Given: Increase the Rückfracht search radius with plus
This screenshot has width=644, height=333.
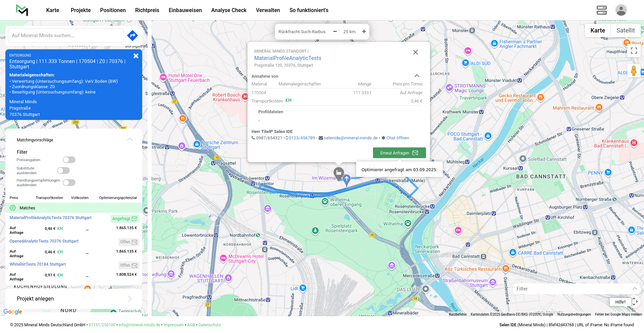Looking at the screenshot, I should [x=364, y=31].
